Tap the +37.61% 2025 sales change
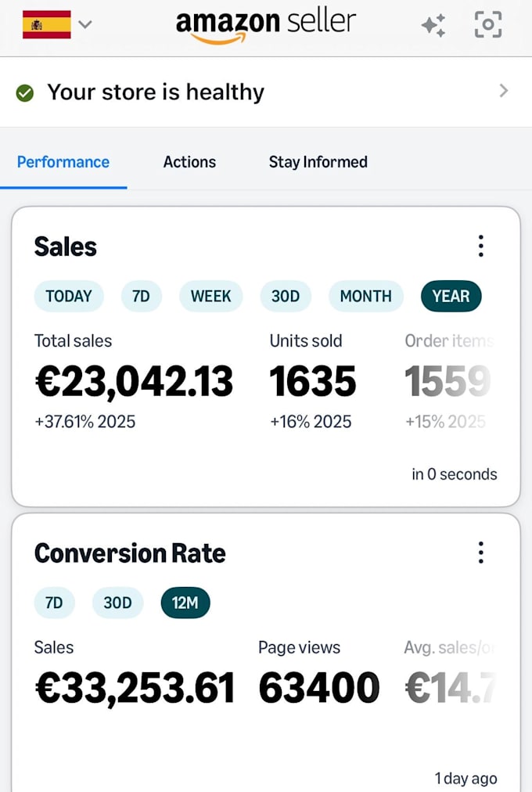The height and width of the screenshot is (792, 532). [84, 422]
